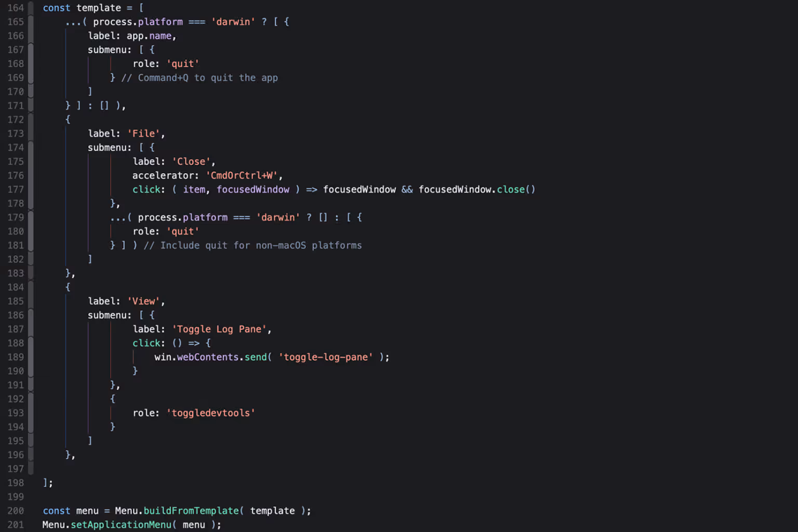Click the comment 'Command+Q to quit the app'

pyautogui.click(x=199, y=78)
